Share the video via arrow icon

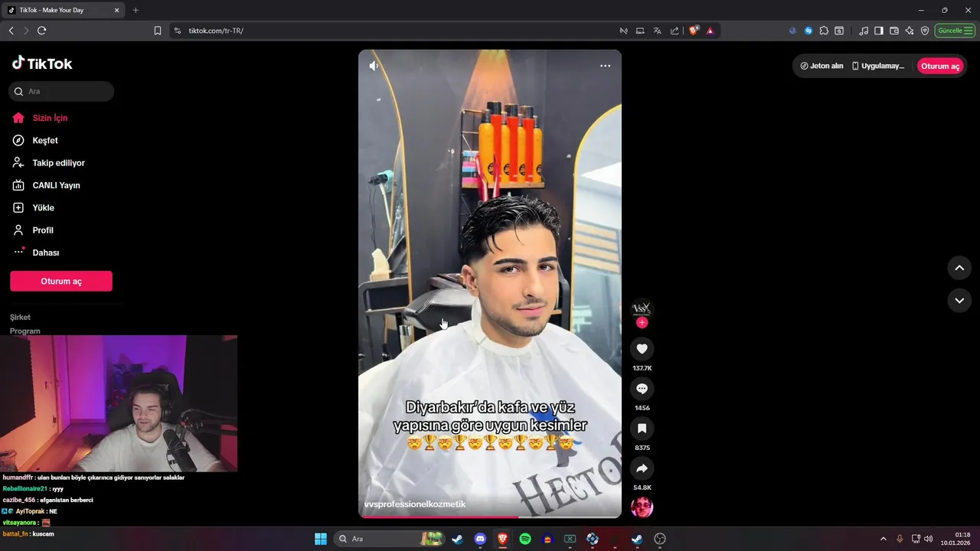click(x=642, y=468)
